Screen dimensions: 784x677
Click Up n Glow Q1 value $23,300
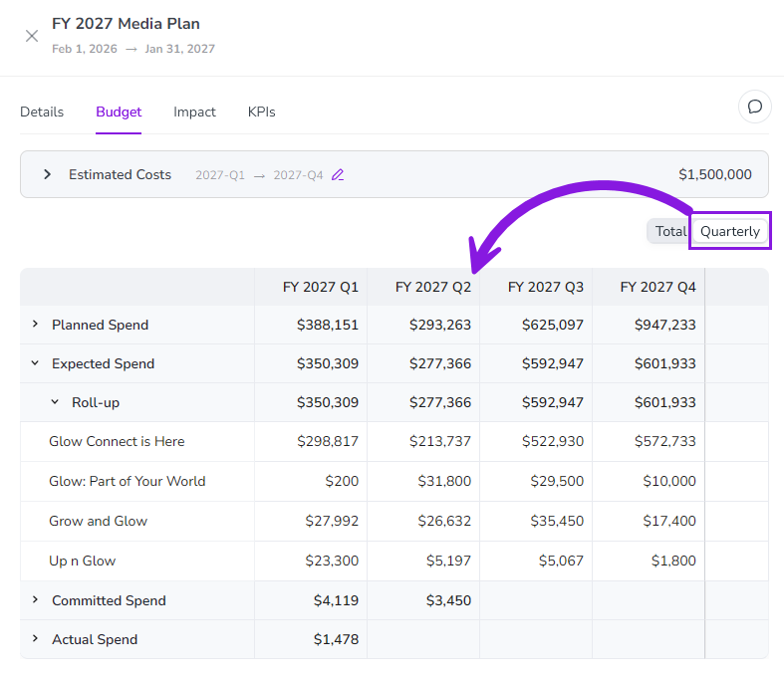[x=332, y=562]
